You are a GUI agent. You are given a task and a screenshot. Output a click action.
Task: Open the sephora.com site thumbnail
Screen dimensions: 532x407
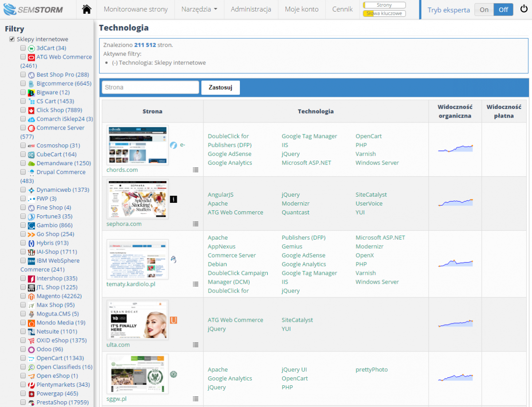pos(138,199)
